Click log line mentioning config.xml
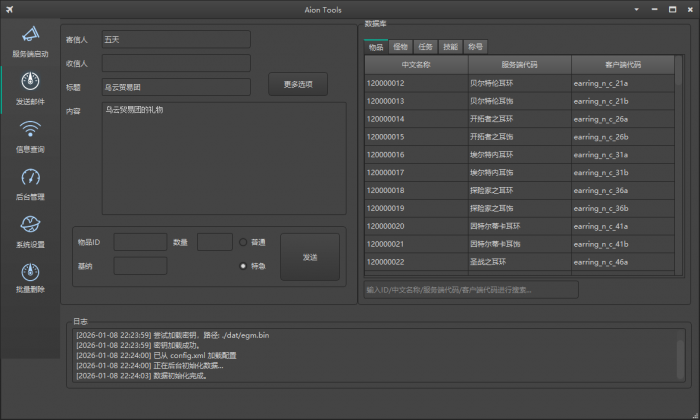Image resolution: width=700 pixels, height=420 pixels. click(156, 356)
